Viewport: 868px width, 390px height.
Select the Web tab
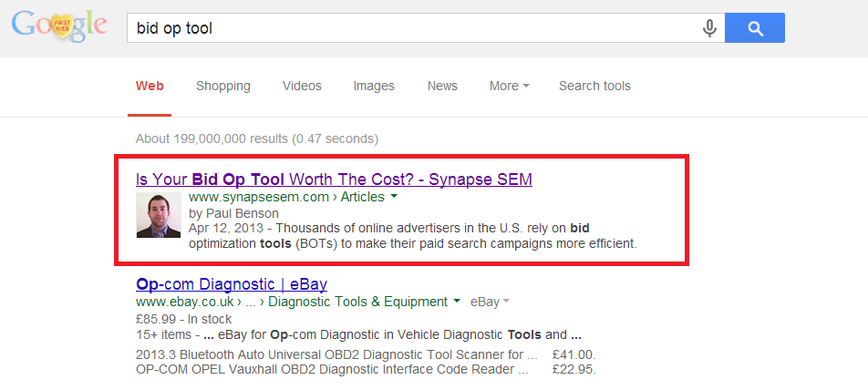click(150, 87)
